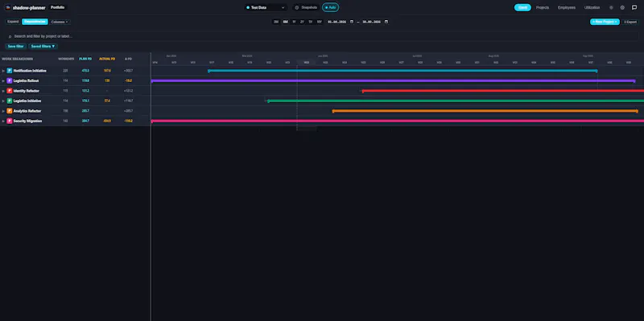The height and width of the screenshot is (321, 644).
Task: Select the 5Y time range
Action: (x=310, y=22)
